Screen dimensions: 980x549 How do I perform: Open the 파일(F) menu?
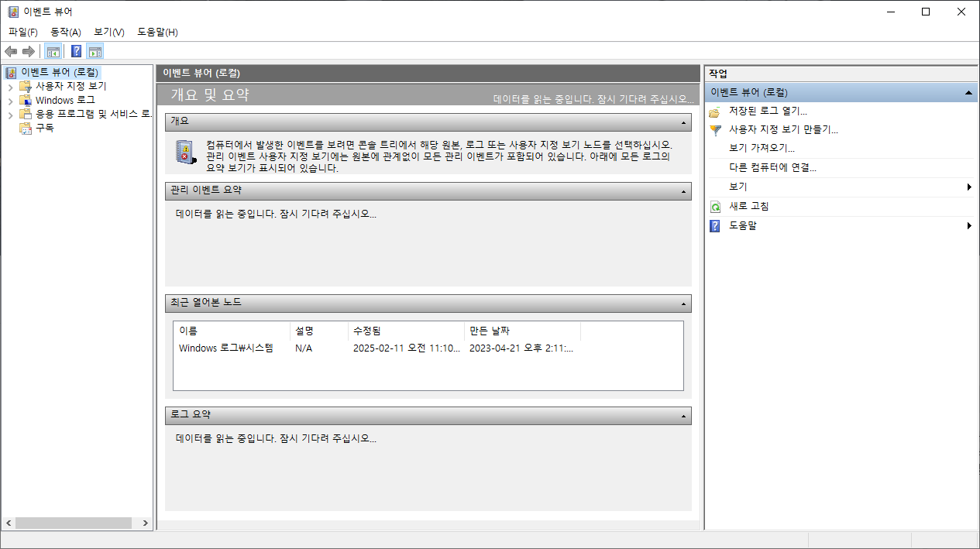pyautogui.click(x=22, y=32)
